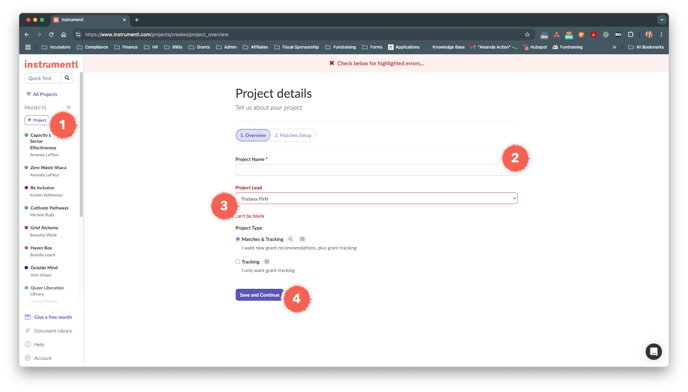Click the Give a free month link
The image size is (688, 392).
tap(53, 317)
